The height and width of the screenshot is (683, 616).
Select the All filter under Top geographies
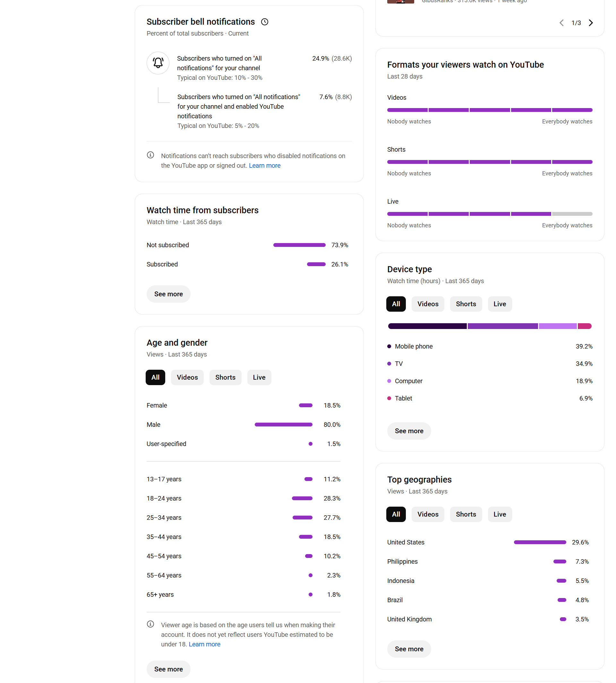click(396, 515)
